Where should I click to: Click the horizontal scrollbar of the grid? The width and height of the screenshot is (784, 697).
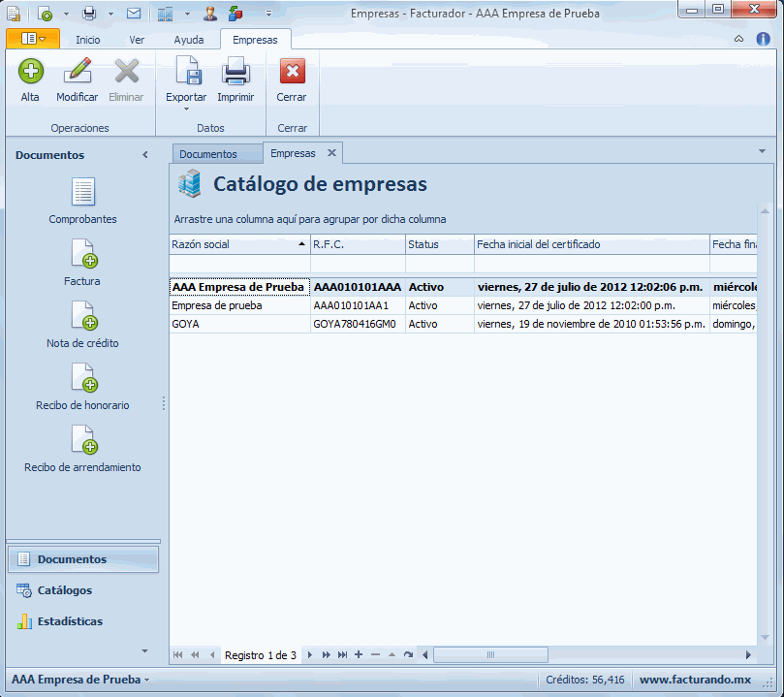point(490,655)
